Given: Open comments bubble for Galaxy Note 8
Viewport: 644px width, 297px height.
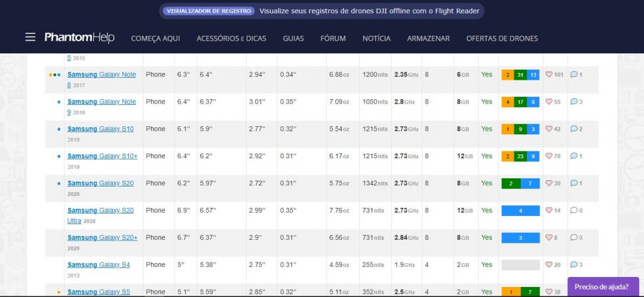Looking at the screenshot, I should click(574, 75).
